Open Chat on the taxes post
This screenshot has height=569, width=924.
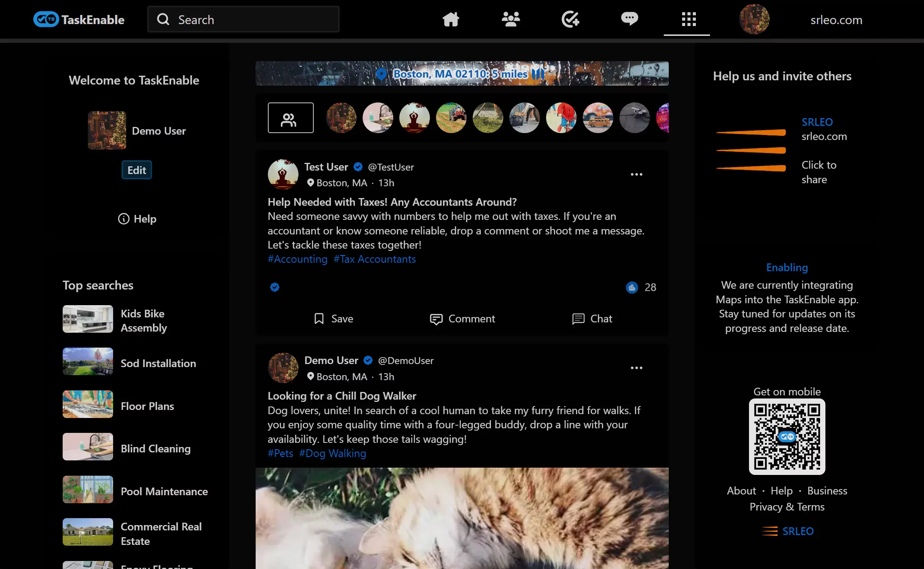point(592,319)
